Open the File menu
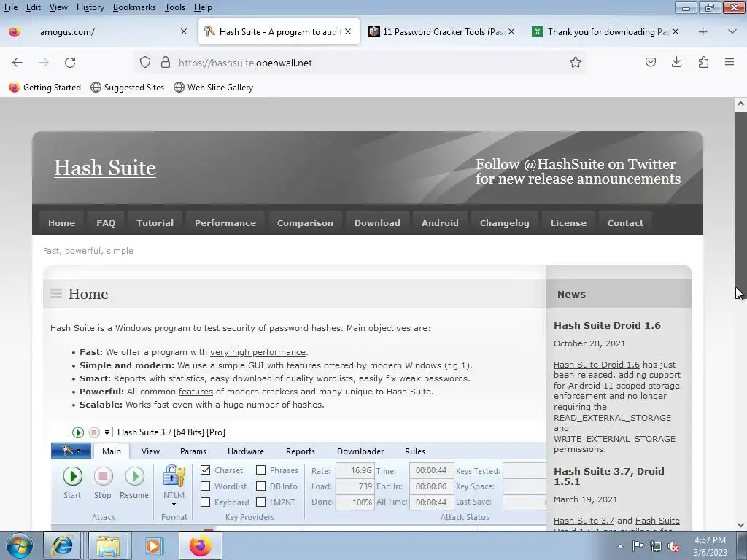Image resolution: width=747 pixels, height=560 pixels. (11, 7)
